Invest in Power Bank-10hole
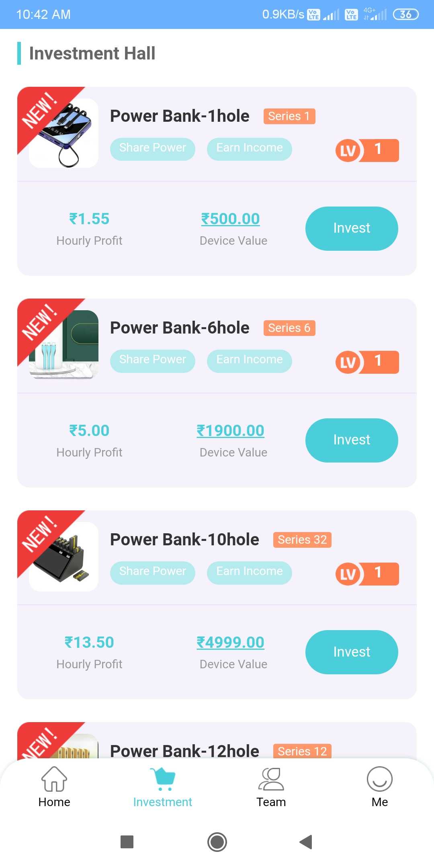 click(x=352, y=652)
